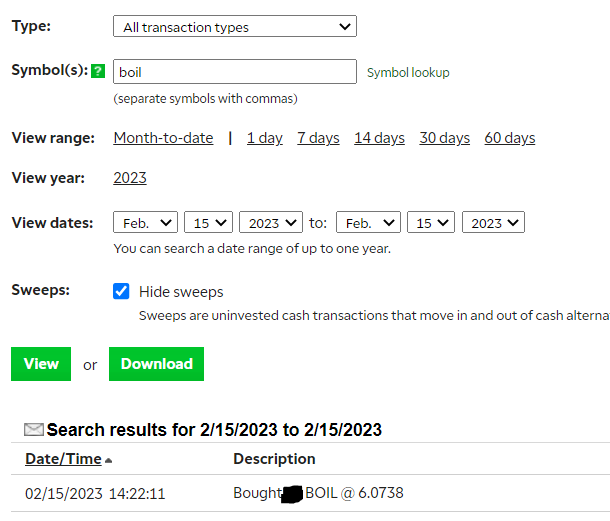Click the Symbol(s) input field containing boil

point(235,72)
